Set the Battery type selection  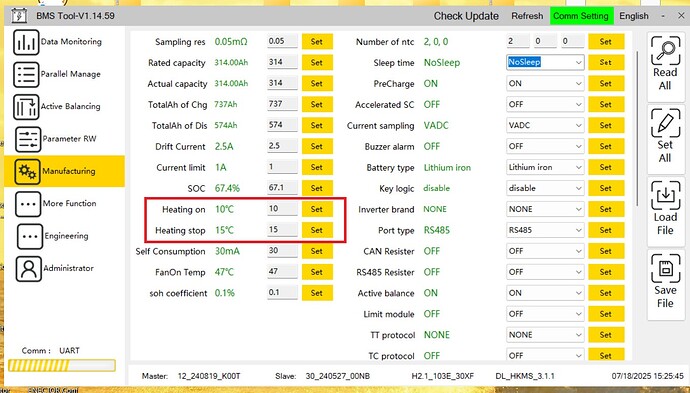[606, 167]
